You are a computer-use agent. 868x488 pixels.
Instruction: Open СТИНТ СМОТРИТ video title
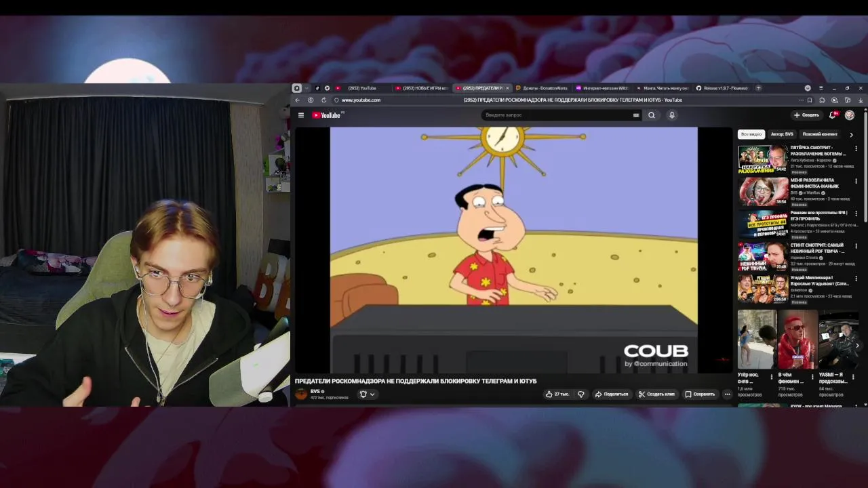click(816, 248)
